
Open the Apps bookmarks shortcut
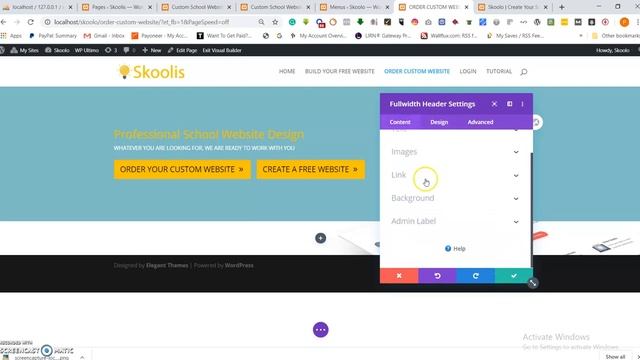coord(11,36)
